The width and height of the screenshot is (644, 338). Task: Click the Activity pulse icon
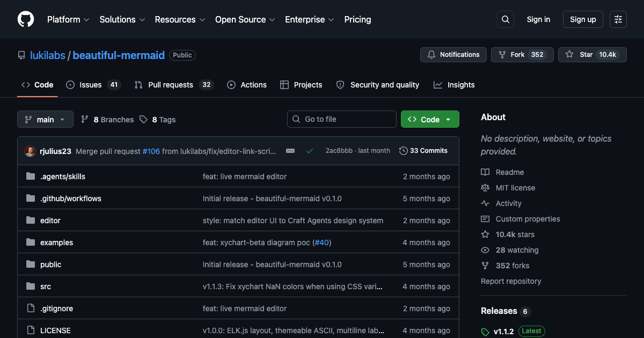485,203
